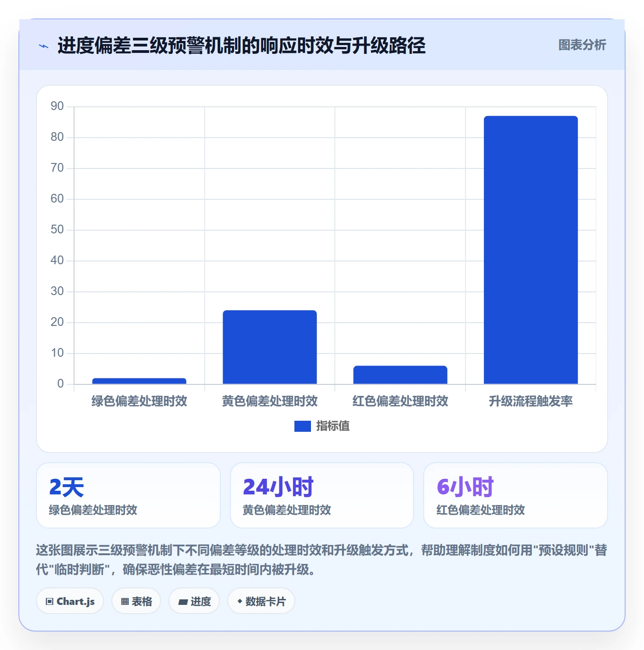Click the diamond icon in the 数据卡片 chip

pos(240,601)
